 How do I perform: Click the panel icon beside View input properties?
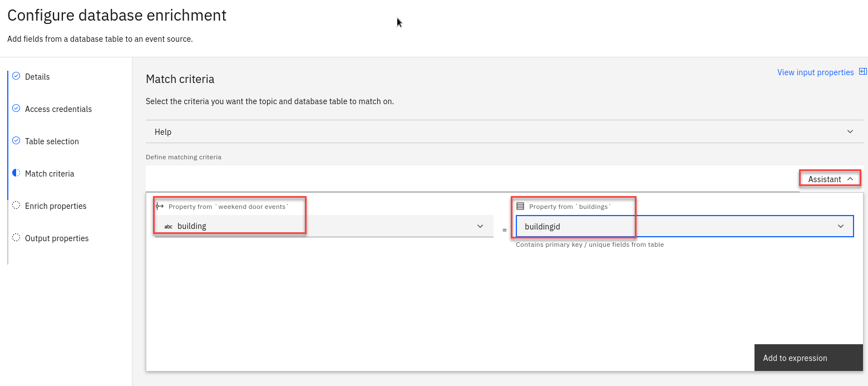click(862, 72)
